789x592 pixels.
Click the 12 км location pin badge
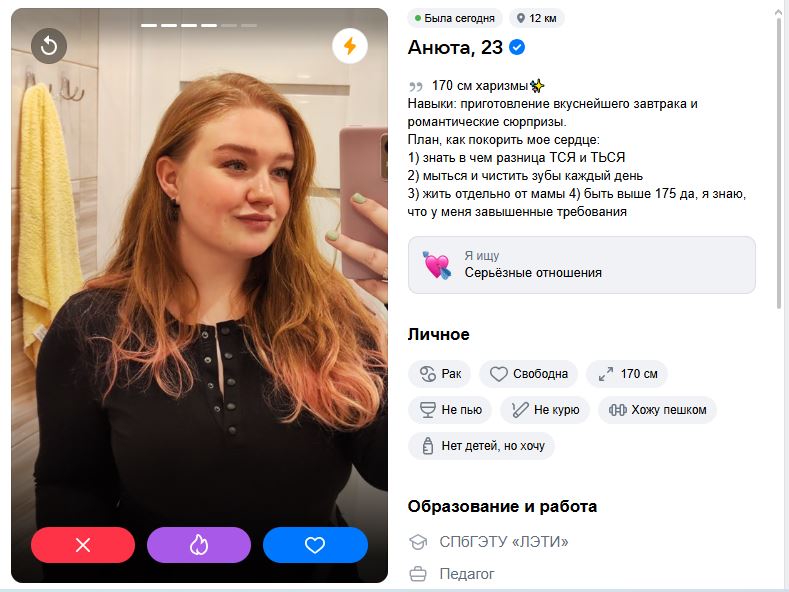537,19
